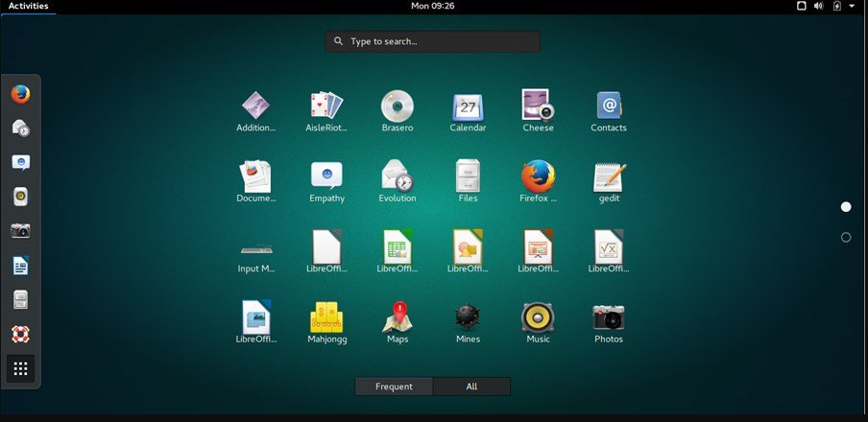868x422 pixels.
Task: Open the Maps app
Action: click(398, 322)
